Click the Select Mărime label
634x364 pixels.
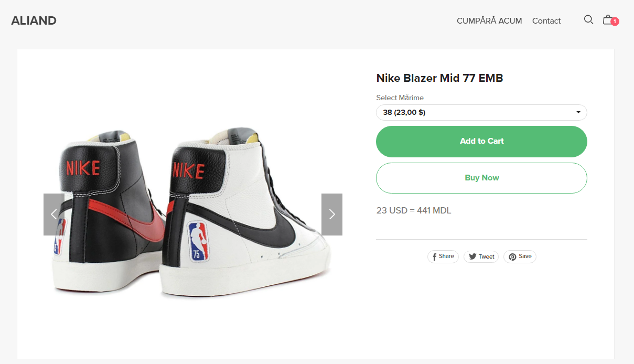[400, 98]
